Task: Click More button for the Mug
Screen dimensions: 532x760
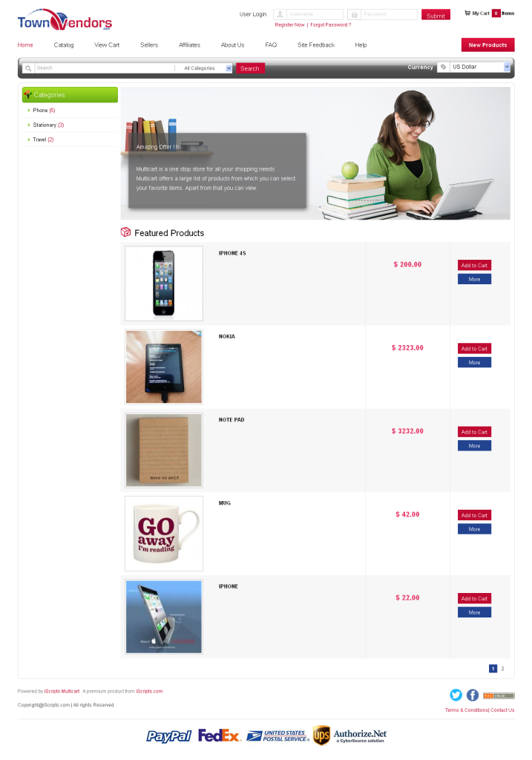Action: point(474,529)
